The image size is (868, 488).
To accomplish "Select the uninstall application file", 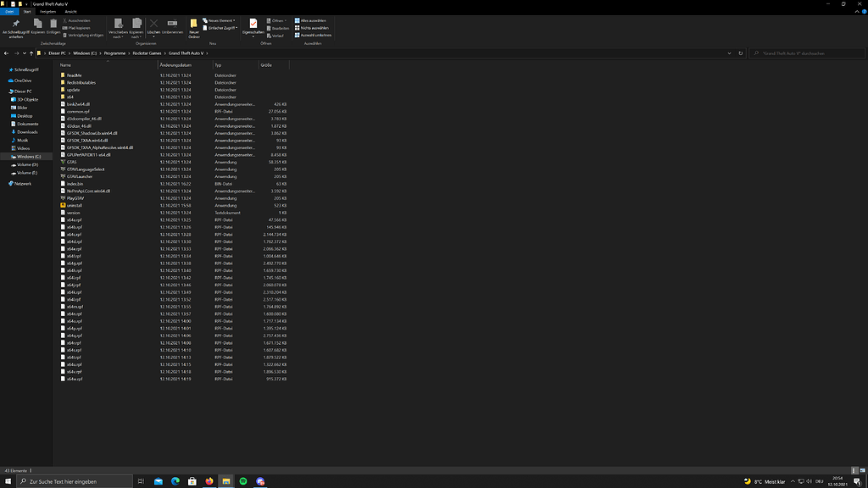I will (x=75, y=205).
